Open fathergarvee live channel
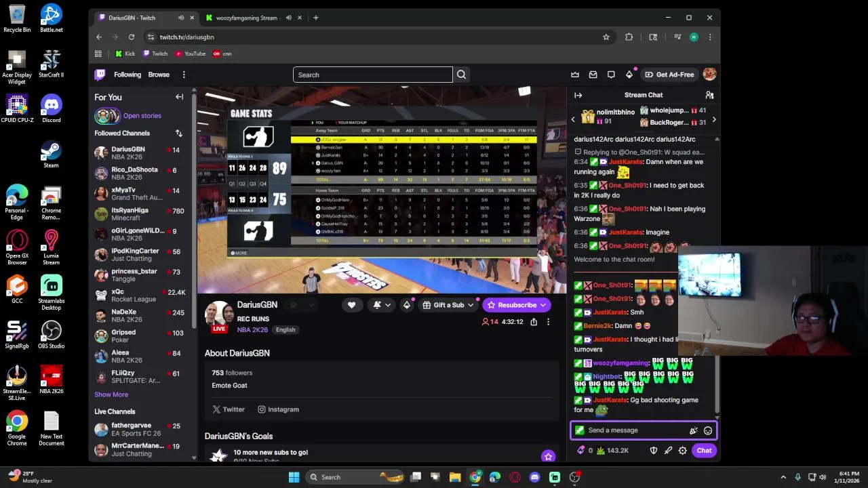 pyautogui.click(x=140, y=429)
